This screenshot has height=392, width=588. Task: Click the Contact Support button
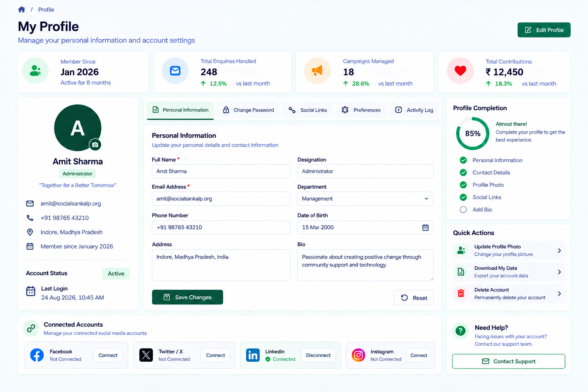[508, 361]
